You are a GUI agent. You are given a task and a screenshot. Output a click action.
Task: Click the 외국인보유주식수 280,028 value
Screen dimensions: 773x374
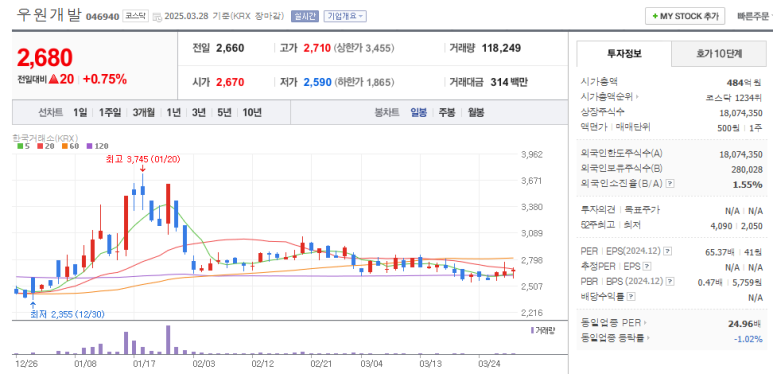click(x=747, y=170)
